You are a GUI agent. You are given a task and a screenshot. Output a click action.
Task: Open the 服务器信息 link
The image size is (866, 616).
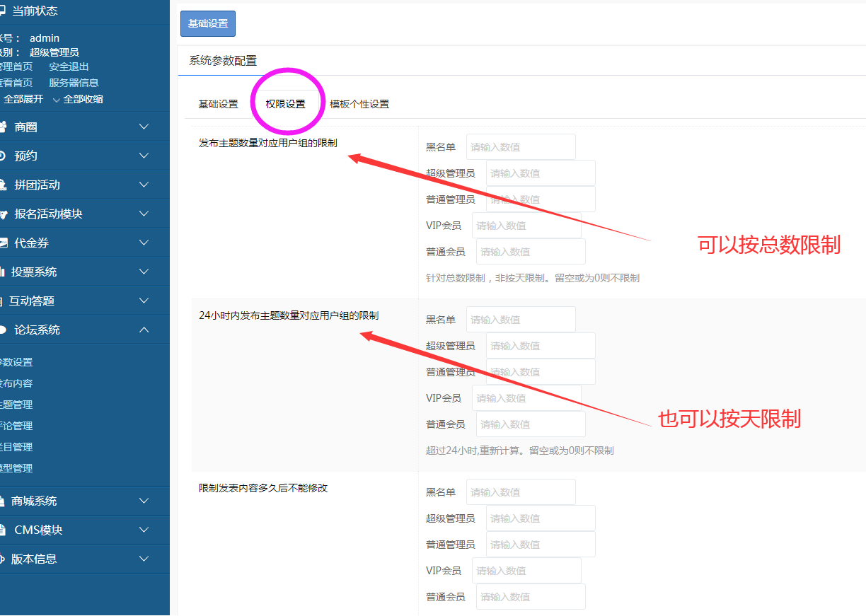(x=74, y=83)
